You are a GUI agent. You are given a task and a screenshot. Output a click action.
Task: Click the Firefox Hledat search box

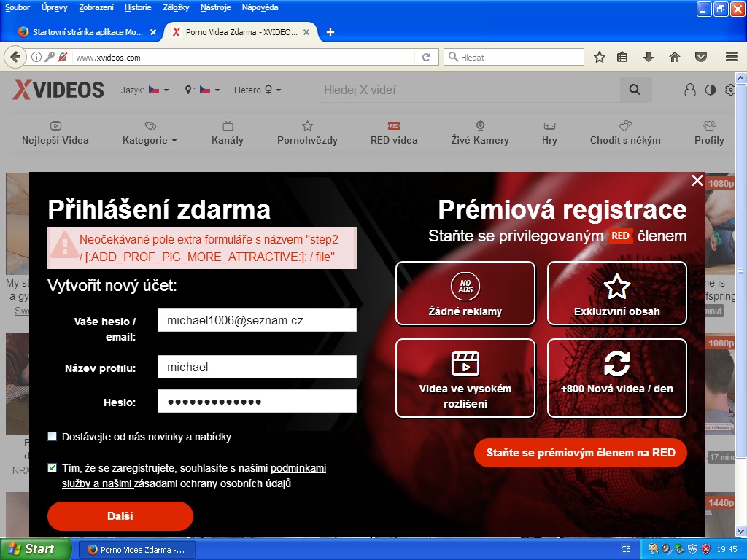pos(514,57)
